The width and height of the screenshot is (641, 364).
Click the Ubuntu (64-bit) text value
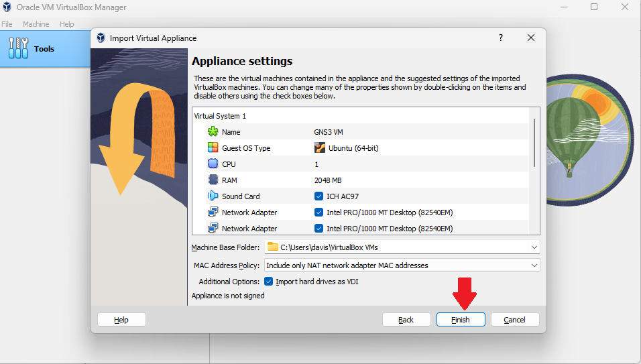click(x=353, y=148)
